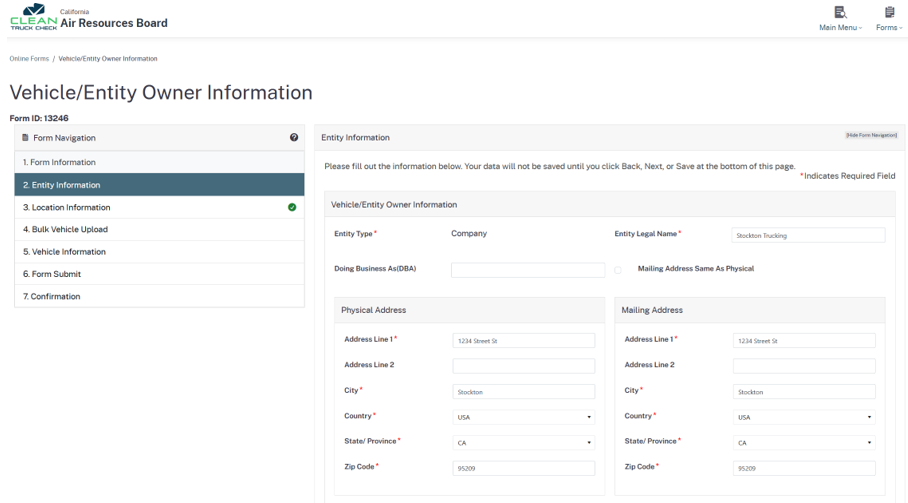Open the Main Menu icon
Viewport: 908px width, 503px height.
pos(840,12)
